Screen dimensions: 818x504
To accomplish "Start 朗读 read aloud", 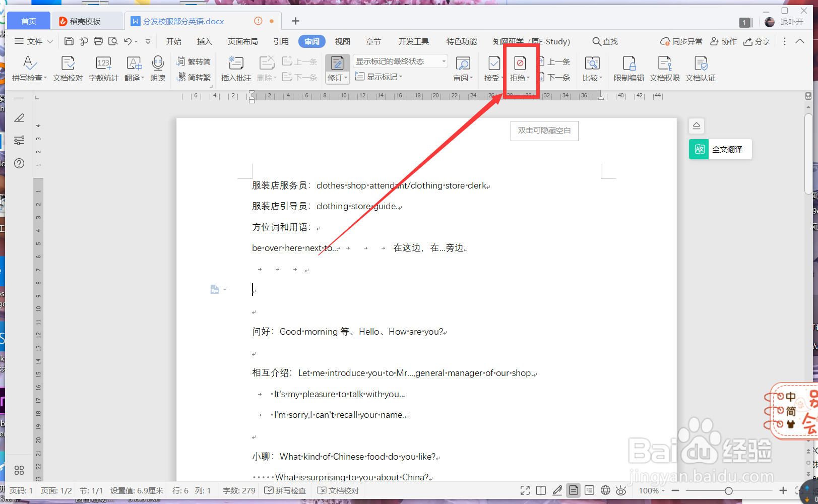I will [158, 69].
